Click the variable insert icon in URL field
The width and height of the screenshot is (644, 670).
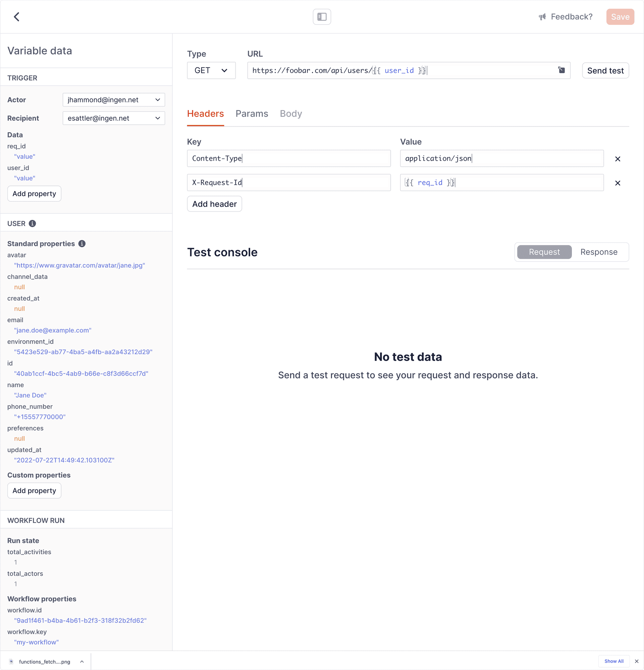[x=561, y=70]
